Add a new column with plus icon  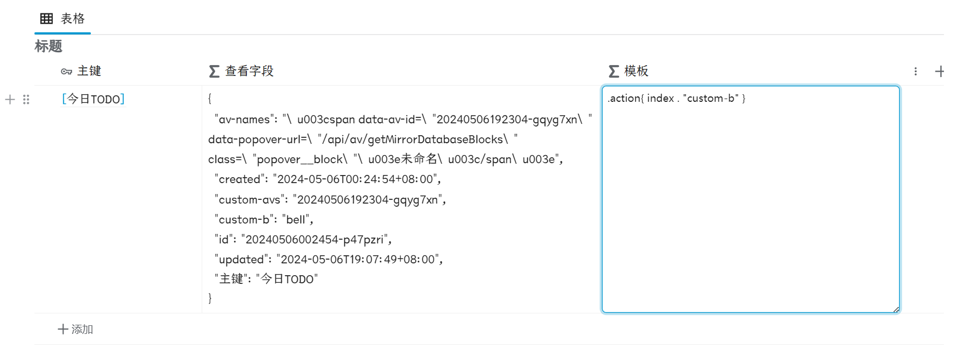coord(940,71)
